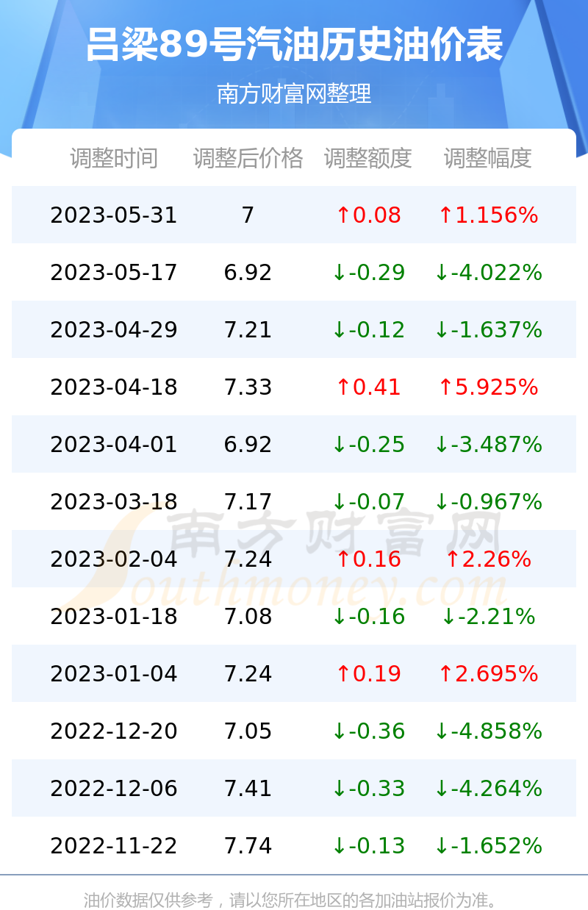Click the green ↓-4.022% percentage
Image resolution: width=588 pixels, height=910 pixels.
pos(488,273)
